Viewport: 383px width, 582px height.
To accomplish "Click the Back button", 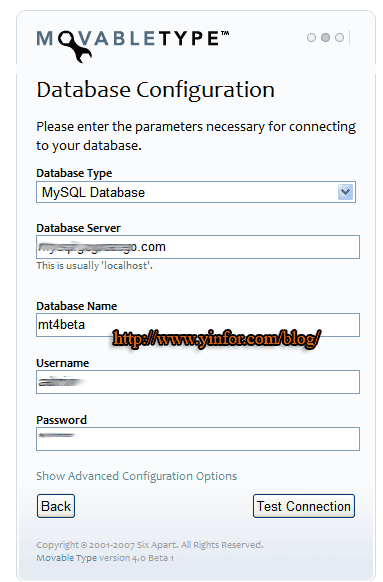I will point(56,506).
